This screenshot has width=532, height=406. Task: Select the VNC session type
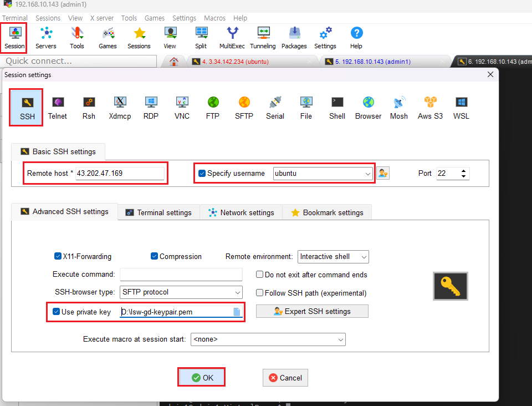(182, 107)
